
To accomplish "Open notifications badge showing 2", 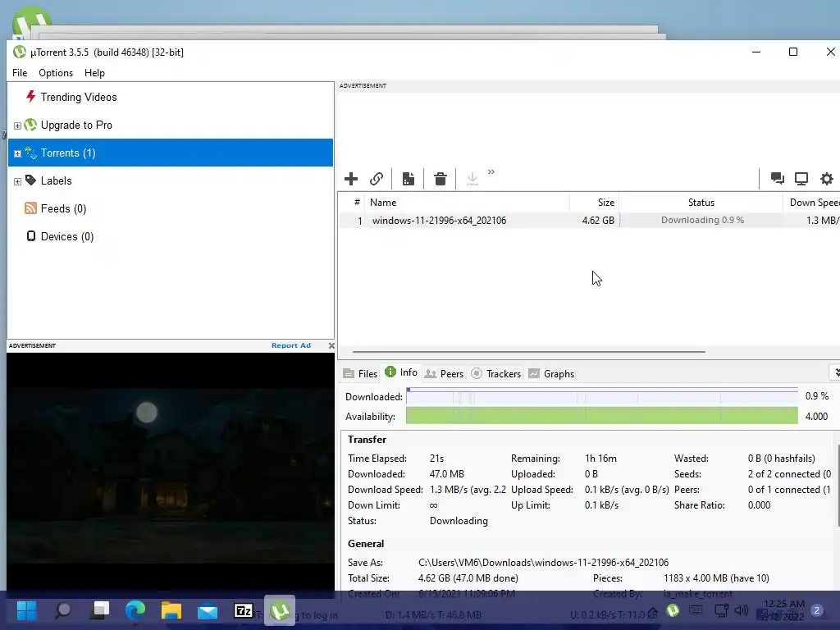I will (x=816, y=610).
